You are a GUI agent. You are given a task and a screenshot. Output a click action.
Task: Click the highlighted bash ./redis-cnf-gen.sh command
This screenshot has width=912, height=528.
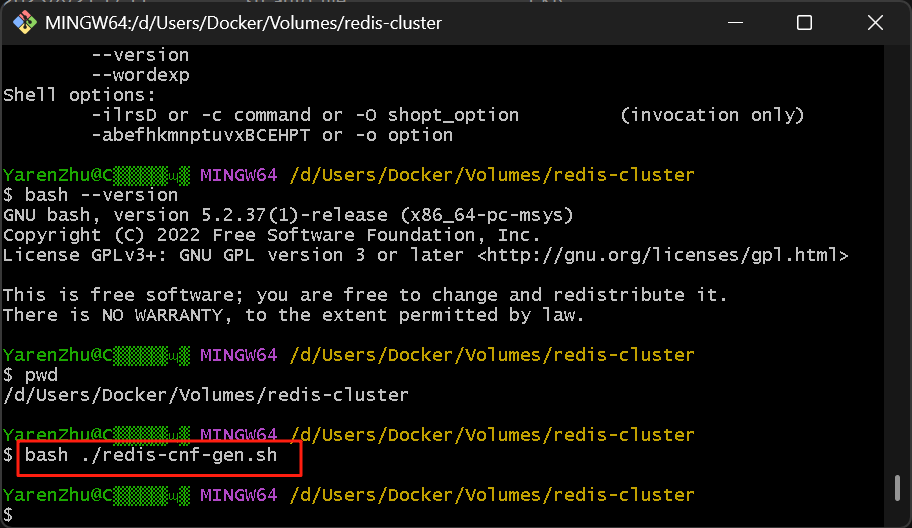151,455
